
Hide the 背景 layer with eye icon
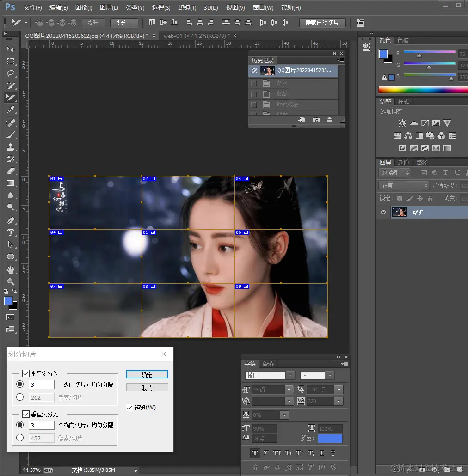coord(383,212)
